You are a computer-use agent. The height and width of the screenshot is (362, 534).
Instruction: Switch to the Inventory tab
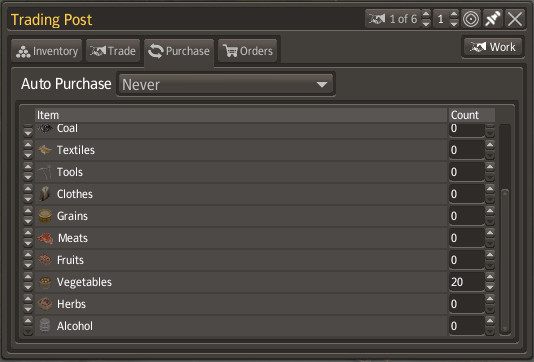(x=47, y=51)
